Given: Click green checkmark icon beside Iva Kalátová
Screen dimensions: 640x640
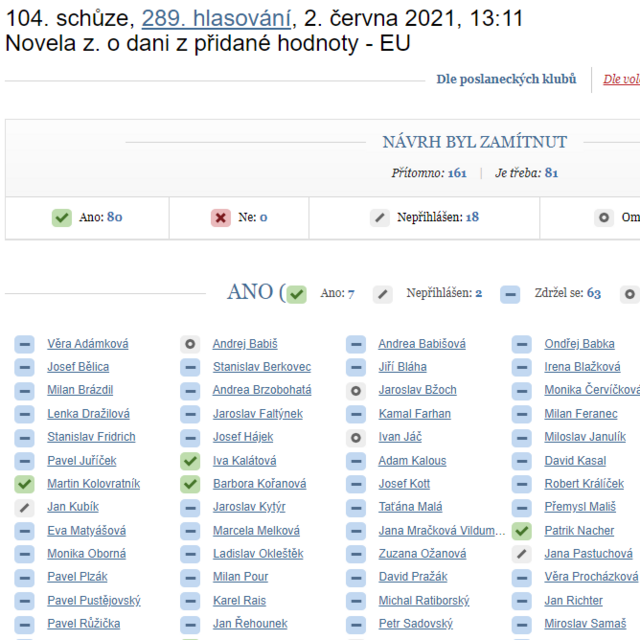Looking at the screenshot, I should [190, 461].
